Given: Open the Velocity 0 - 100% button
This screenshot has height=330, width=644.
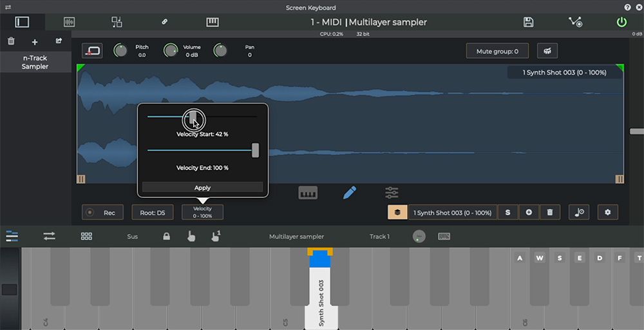Looking at the screenshot, I should [x=202, y=213].
